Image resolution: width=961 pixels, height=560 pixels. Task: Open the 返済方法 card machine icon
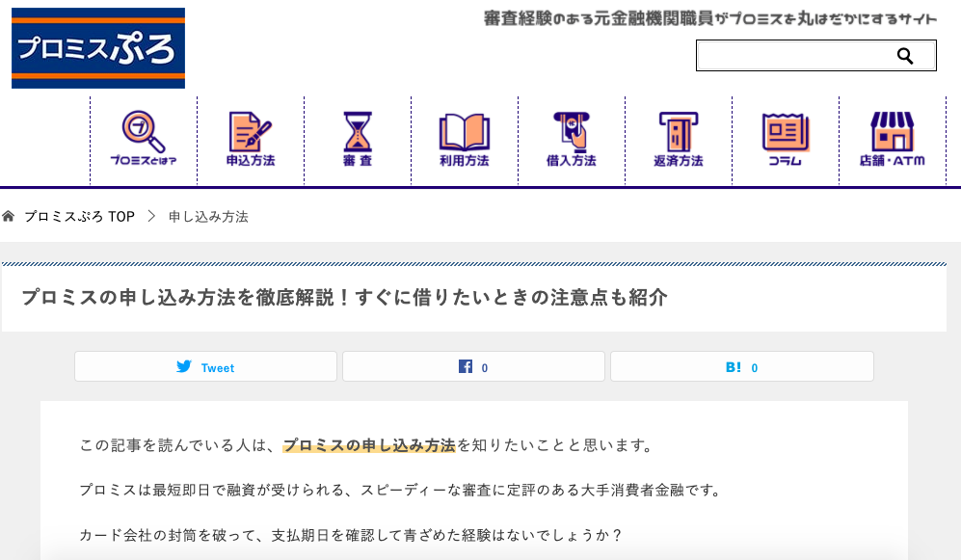(679, 131)
